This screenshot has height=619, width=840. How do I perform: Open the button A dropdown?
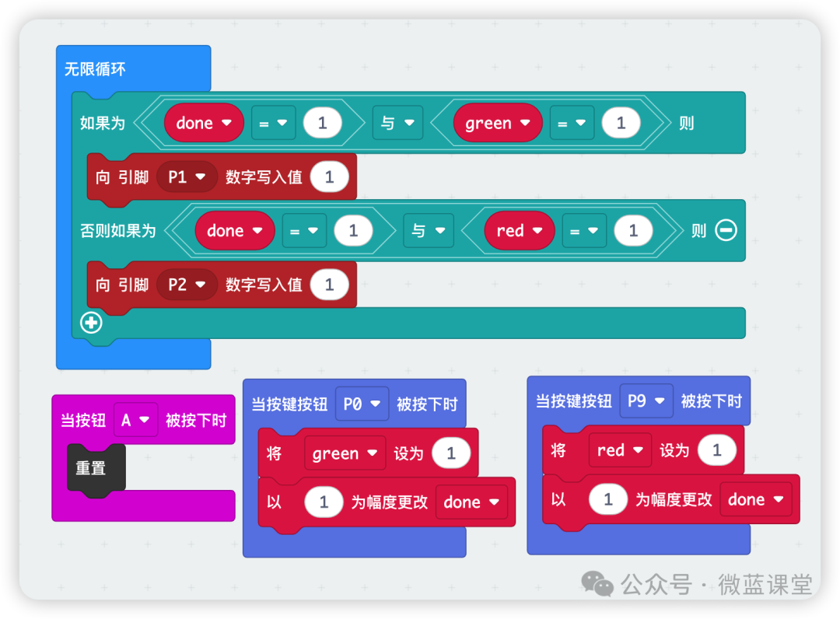[x=135, y=420]
